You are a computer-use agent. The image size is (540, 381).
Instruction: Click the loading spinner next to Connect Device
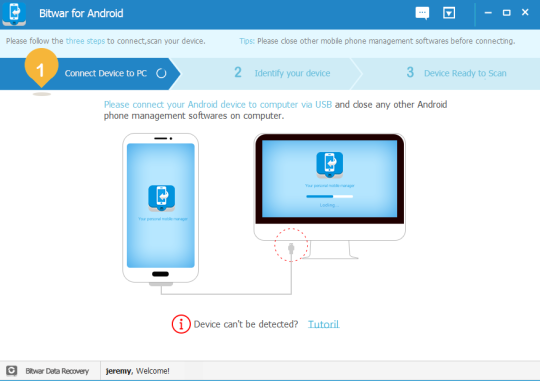pyautogui.click(x=161, y=73)
